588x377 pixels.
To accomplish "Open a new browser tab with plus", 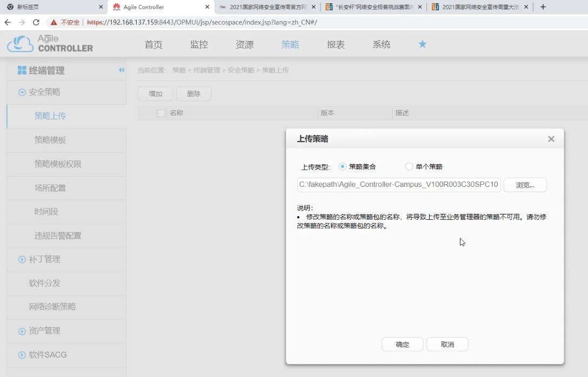I will tap(543, 6).
